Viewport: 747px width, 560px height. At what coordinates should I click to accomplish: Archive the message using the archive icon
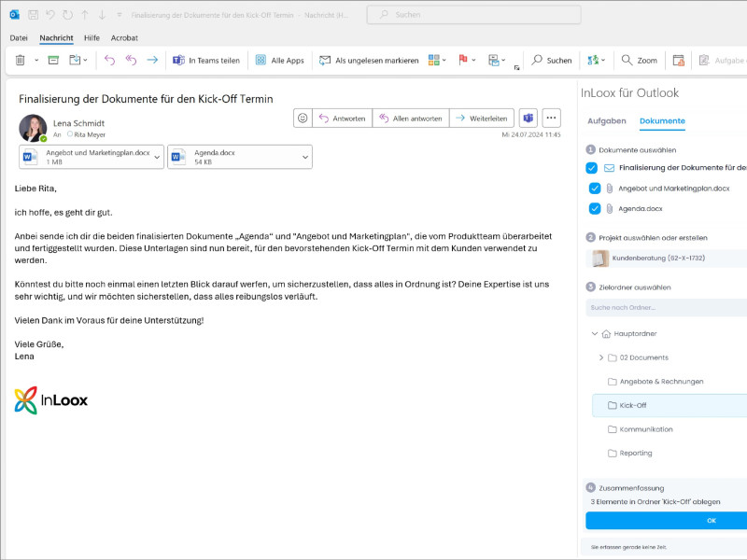(x=53, y=60)
